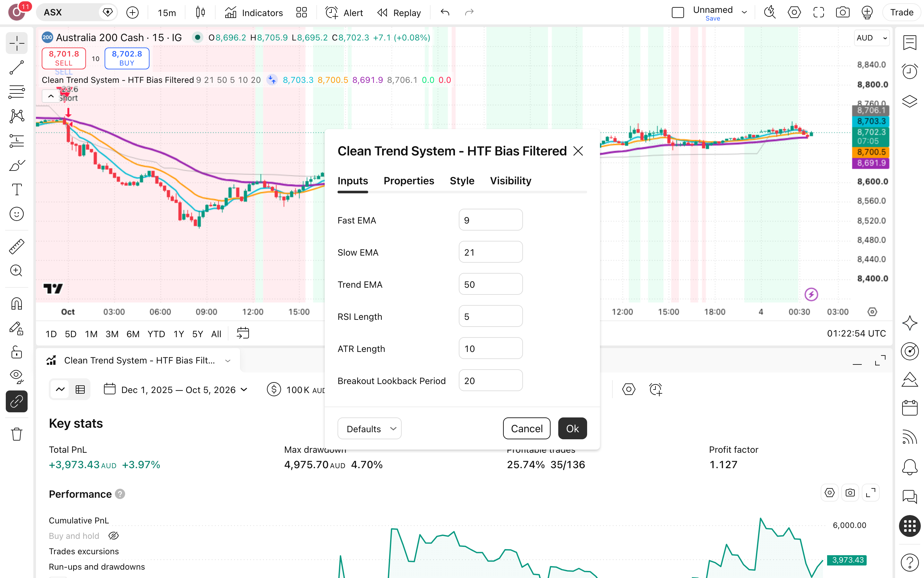Select the ruler measure tool
This screenshot has width=924, height=578.
tap(16, 247)
